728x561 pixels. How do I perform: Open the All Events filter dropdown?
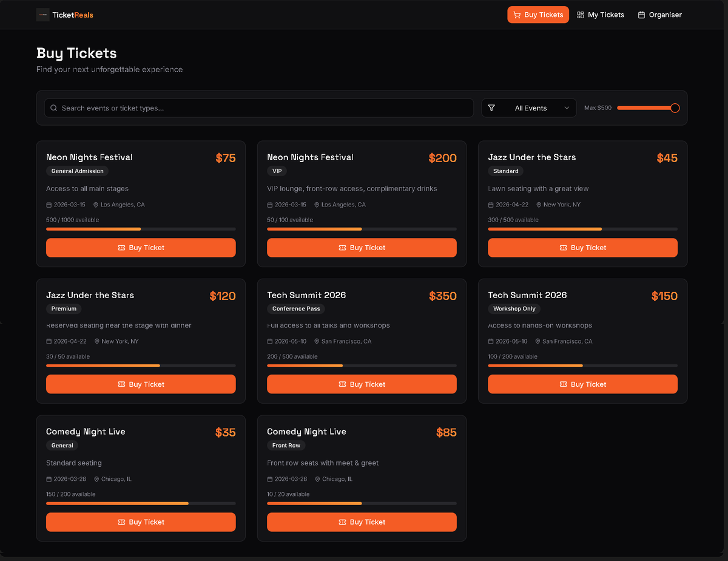529,108
